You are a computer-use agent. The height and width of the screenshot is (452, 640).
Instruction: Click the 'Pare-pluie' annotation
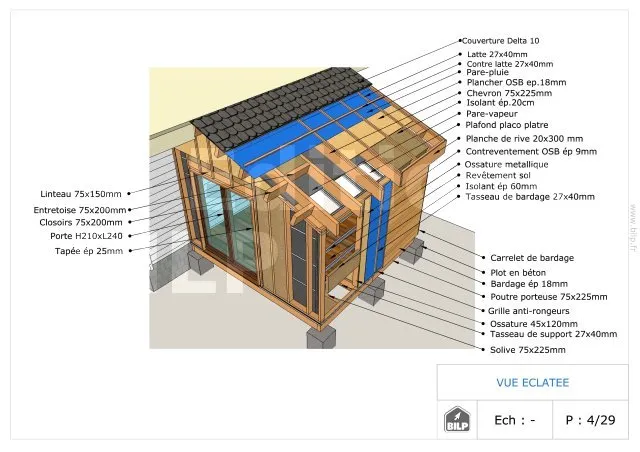click(487, 72)
